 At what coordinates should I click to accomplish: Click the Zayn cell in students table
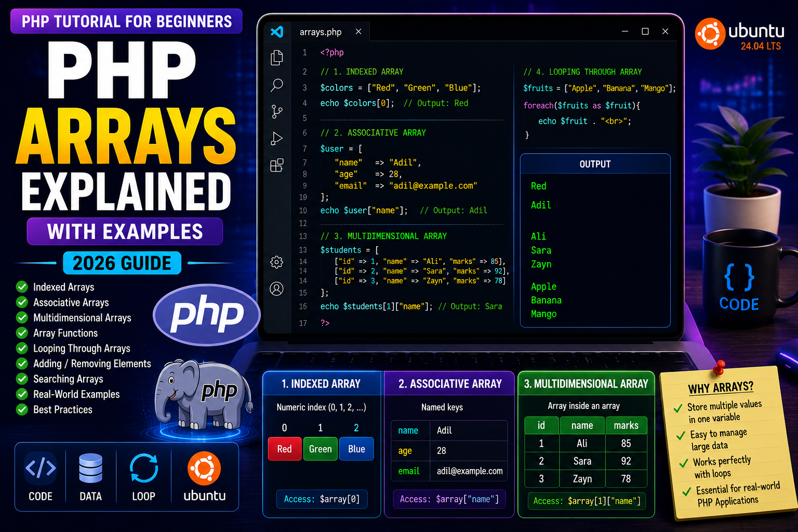click(582, 478)
